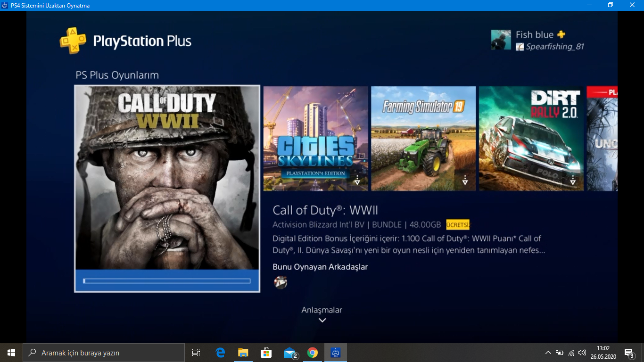Click the PS Plus Oyunlarım heading
The image size is (644, 362).
(117, 75)
